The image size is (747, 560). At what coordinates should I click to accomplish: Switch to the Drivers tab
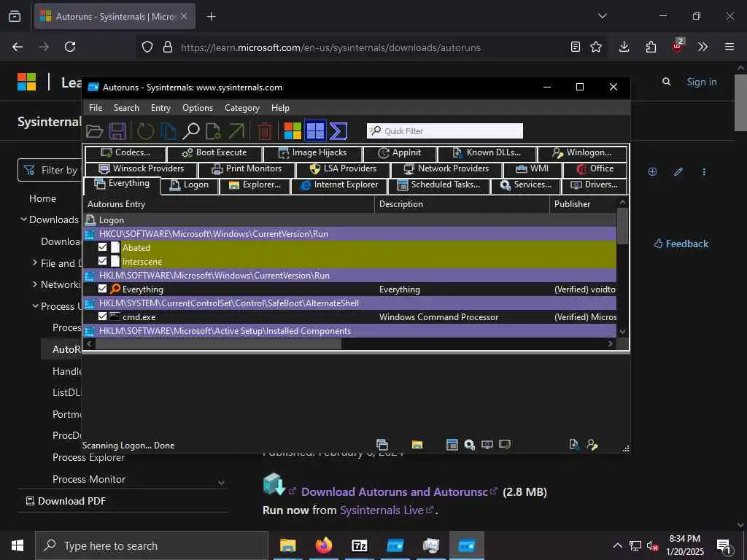click(x=594, y=184)
